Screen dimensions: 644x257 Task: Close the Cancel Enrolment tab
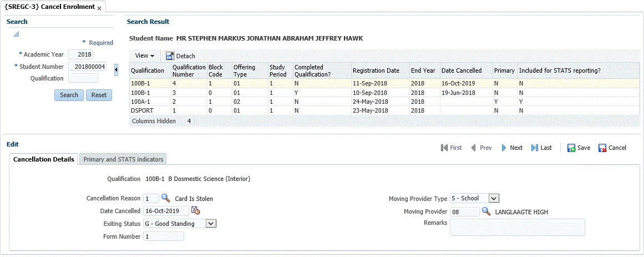(x=99, y=8)
